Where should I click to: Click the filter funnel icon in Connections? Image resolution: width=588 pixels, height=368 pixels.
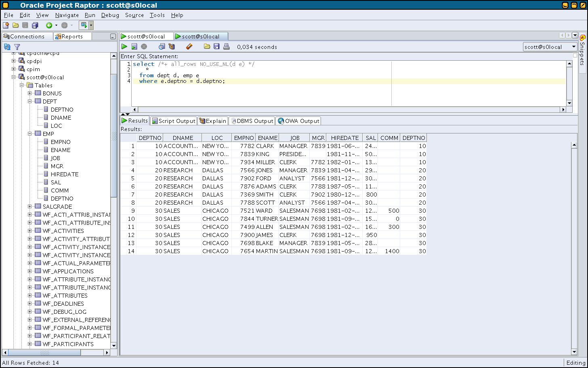(17, 47)
